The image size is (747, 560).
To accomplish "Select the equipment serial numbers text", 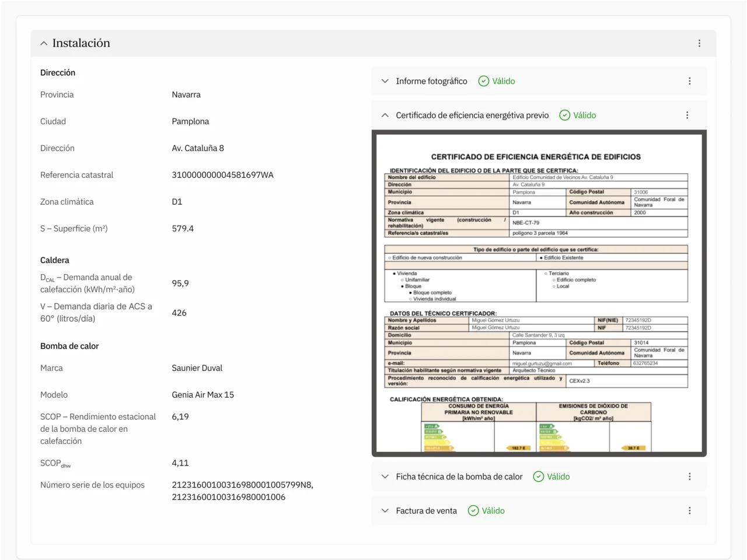I will coord(242,491).
